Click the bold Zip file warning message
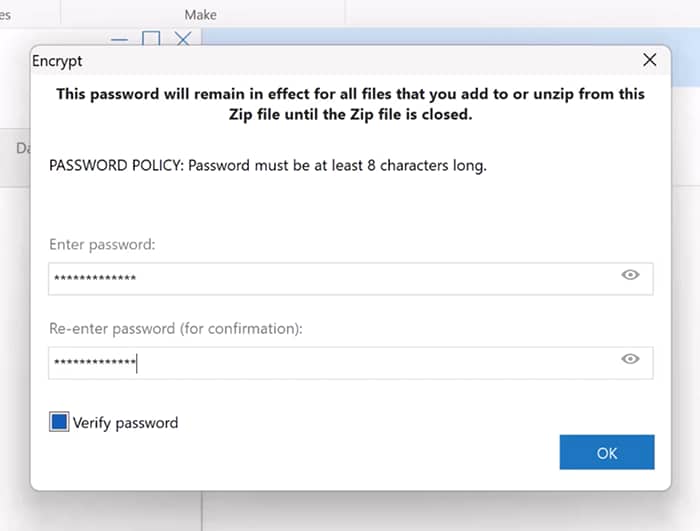Screen dimensions: 700x531 350,104
